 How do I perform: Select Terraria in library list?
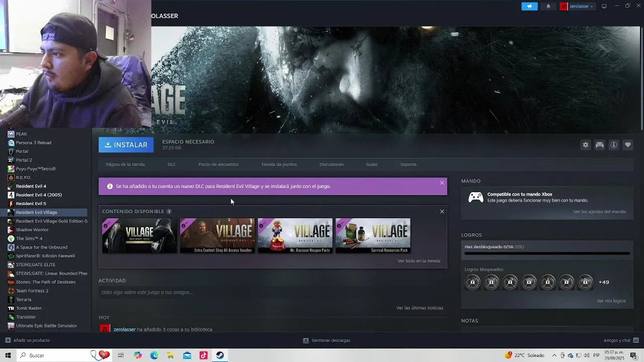(24, 300)
